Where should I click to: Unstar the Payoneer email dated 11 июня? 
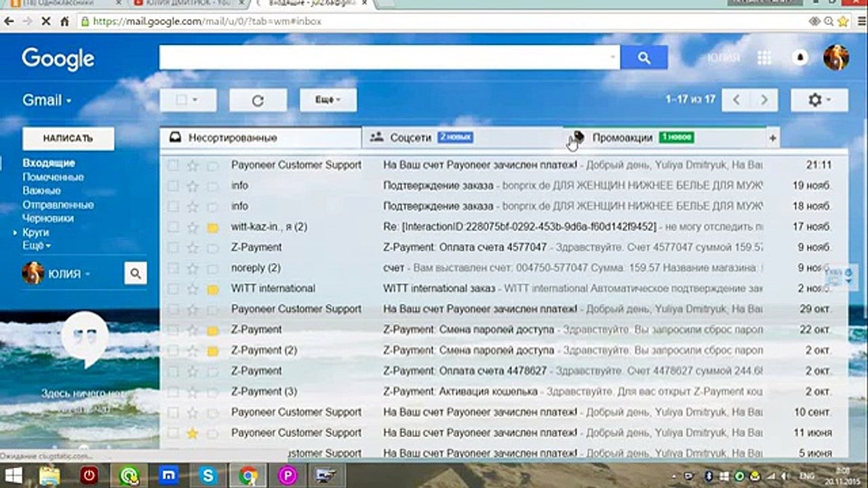point(193,433)
